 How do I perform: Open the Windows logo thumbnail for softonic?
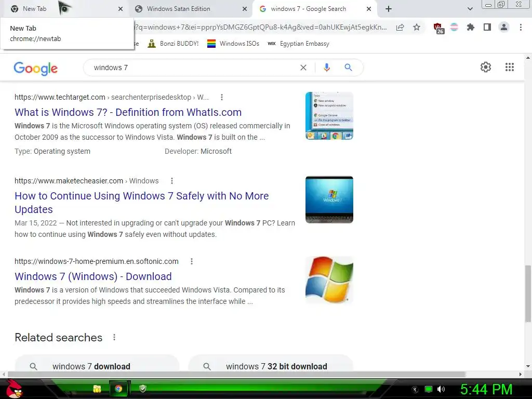[x=329, y=280]
